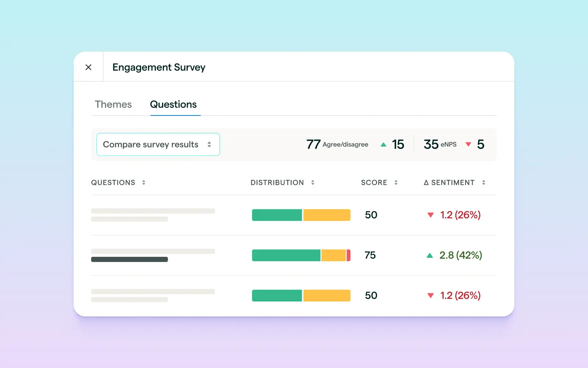The height and width of the screenshot is (368, 588).
Task: Switch to the Themes tab
Action: click(x=113, y=105)
